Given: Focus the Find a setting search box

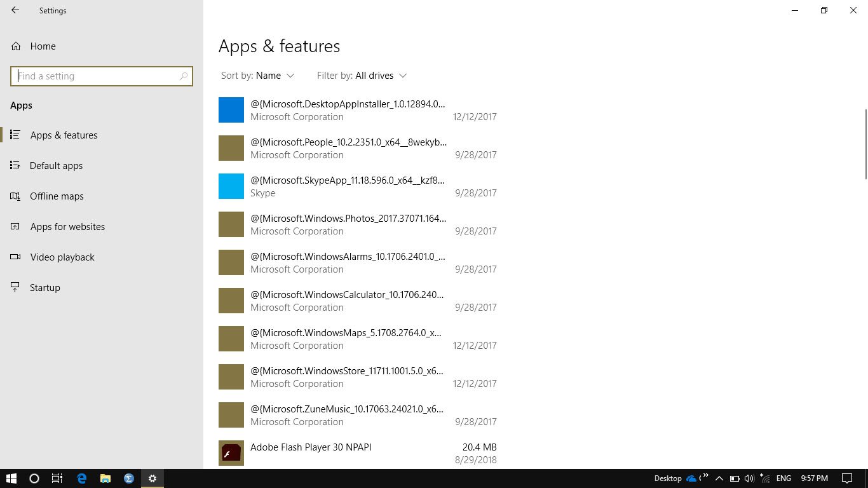Looking at the screenshot, I should tap(102, 76).
